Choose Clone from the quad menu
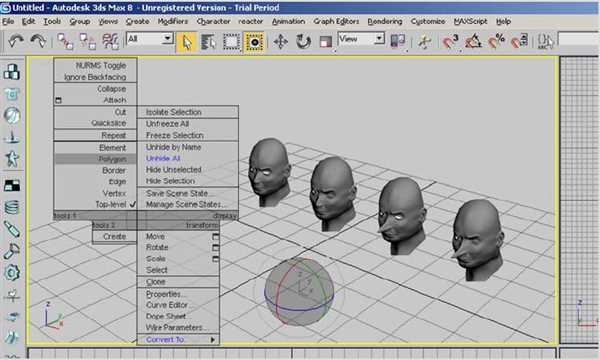 pos(155,282)
